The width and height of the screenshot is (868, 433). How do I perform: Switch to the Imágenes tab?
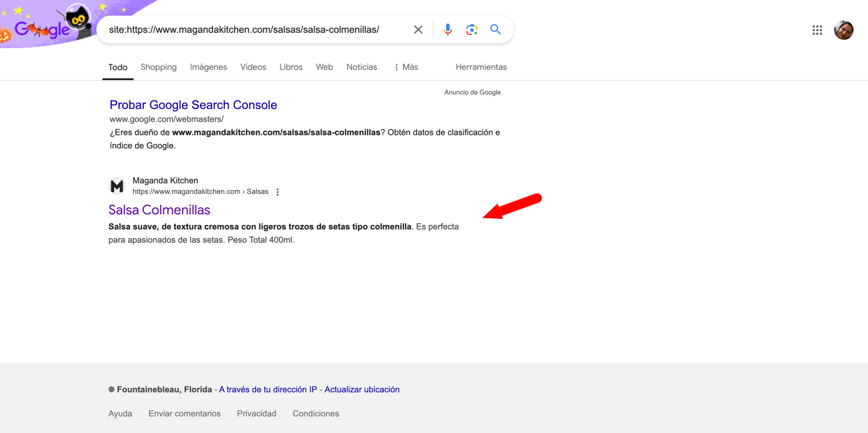pyautogui.click(x=208, y=67)
